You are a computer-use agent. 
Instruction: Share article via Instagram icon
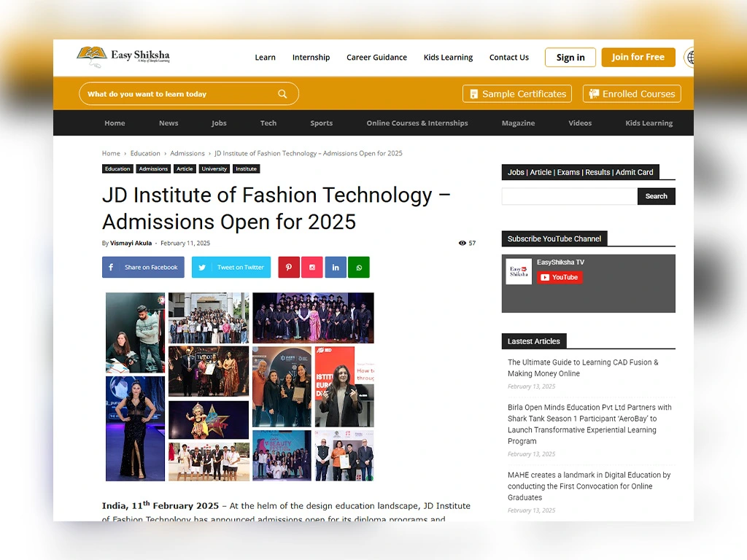[x=312, y=267]
